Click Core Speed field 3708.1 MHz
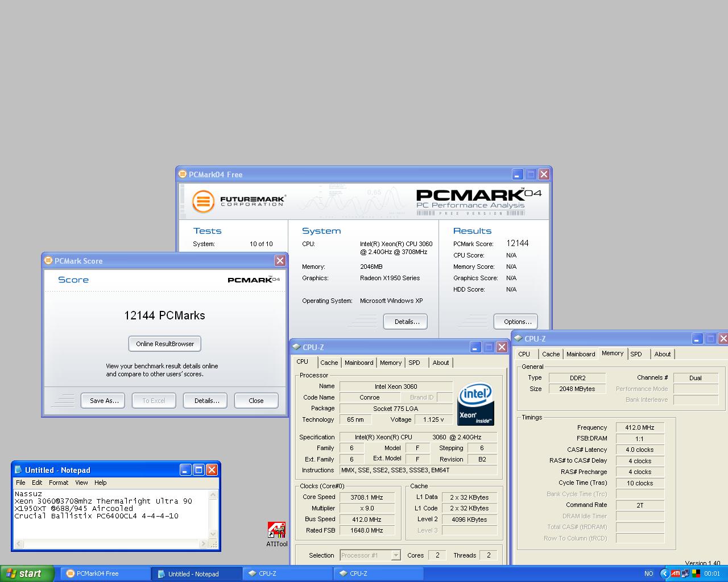Viewport: 728px width, 582px height. (367, 497)
